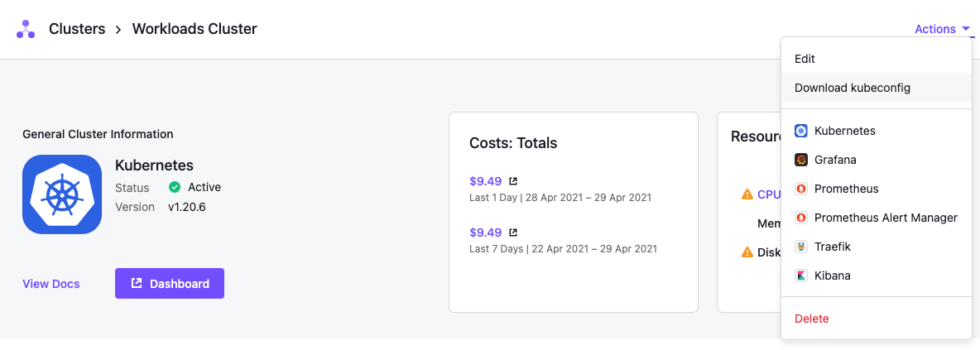980x350 pixels.
Task: Open Kibana from the Actions menu
Action: click(x=876, y=276)
